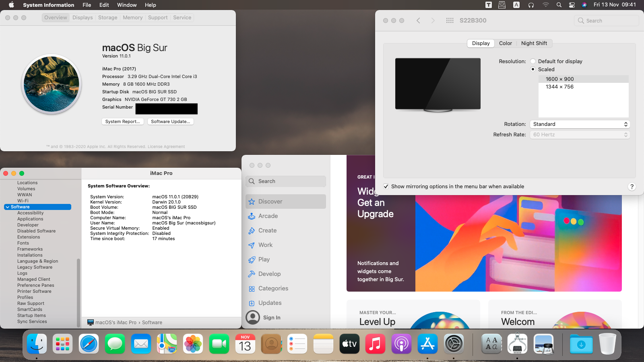
Task: Open Reminders from the Dock
Action: 297,344
